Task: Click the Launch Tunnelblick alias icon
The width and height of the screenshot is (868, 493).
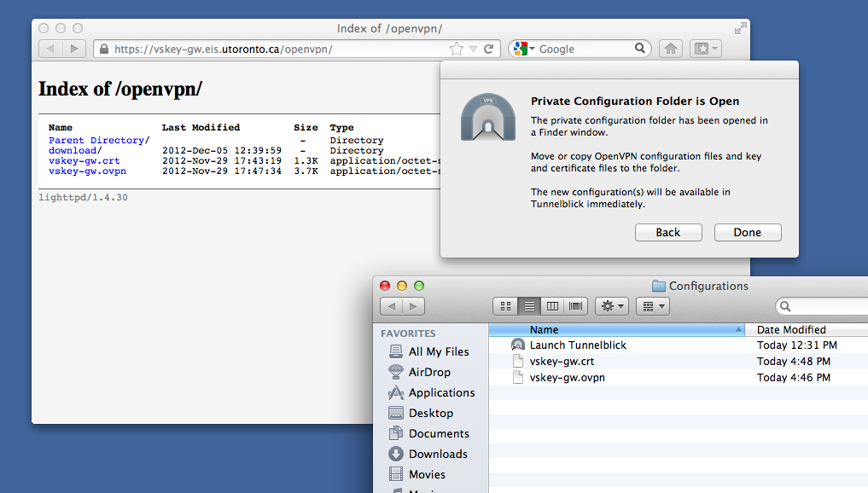Action: tap(517, 345)
